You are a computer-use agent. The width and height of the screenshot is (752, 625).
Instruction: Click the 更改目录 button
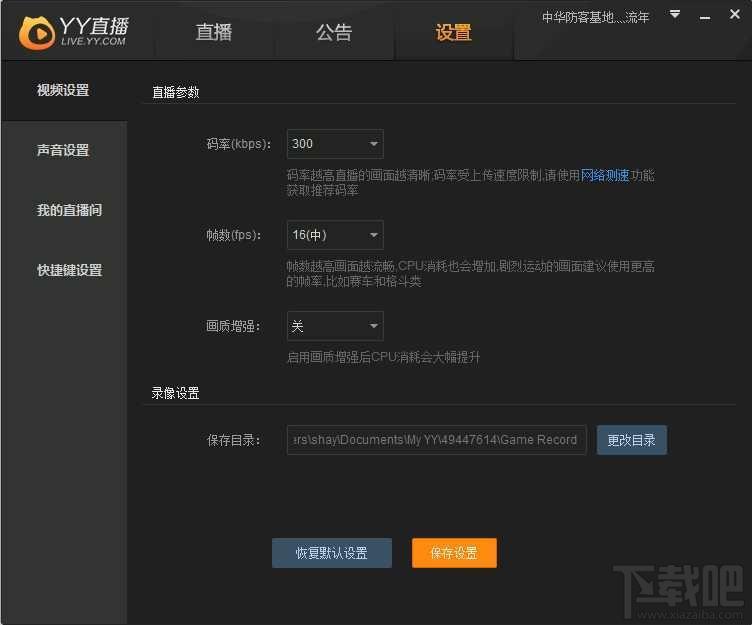[632, 440]
